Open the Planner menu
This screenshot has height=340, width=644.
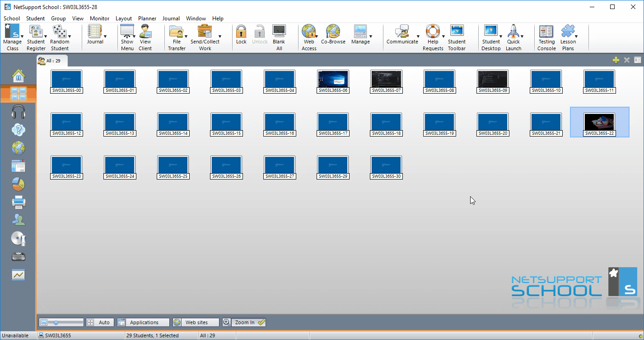[x=147, y=19]
